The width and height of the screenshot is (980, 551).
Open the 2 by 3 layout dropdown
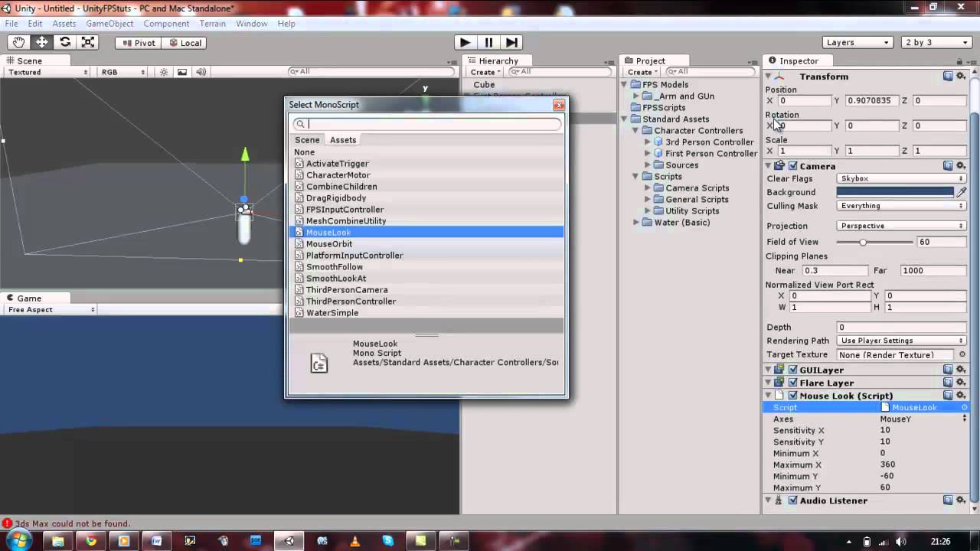(x=936, y=43)
